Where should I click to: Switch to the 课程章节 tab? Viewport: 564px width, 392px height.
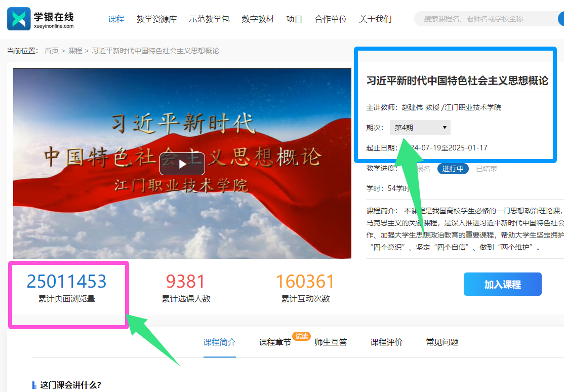(x=275, y=342)
